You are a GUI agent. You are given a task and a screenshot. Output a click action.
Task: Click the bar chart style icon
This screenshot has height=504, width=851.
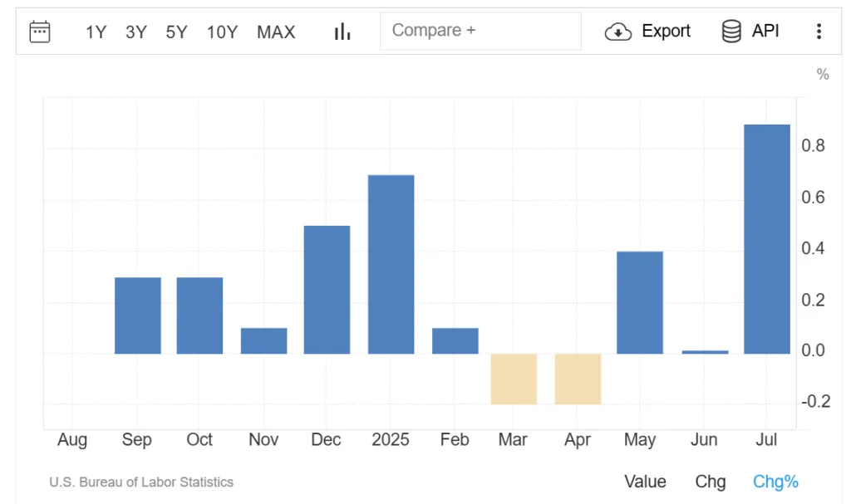pos(342,31)
